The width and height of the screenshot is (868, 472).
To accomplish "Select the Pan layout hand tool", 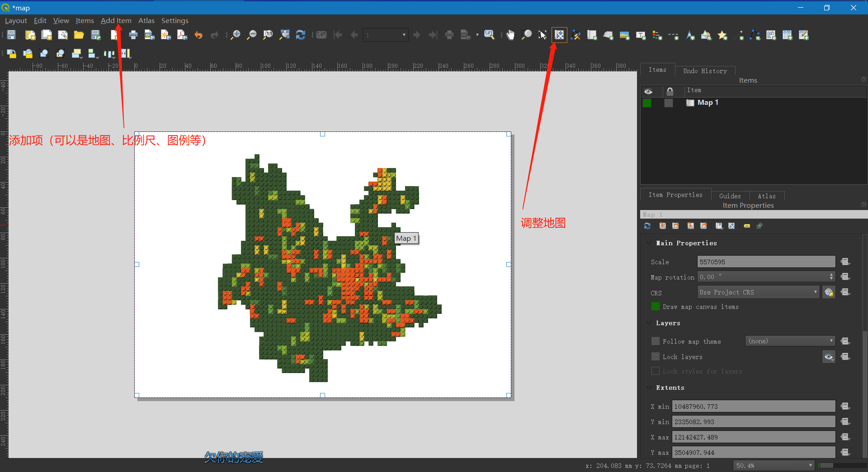I will [510, 35].
